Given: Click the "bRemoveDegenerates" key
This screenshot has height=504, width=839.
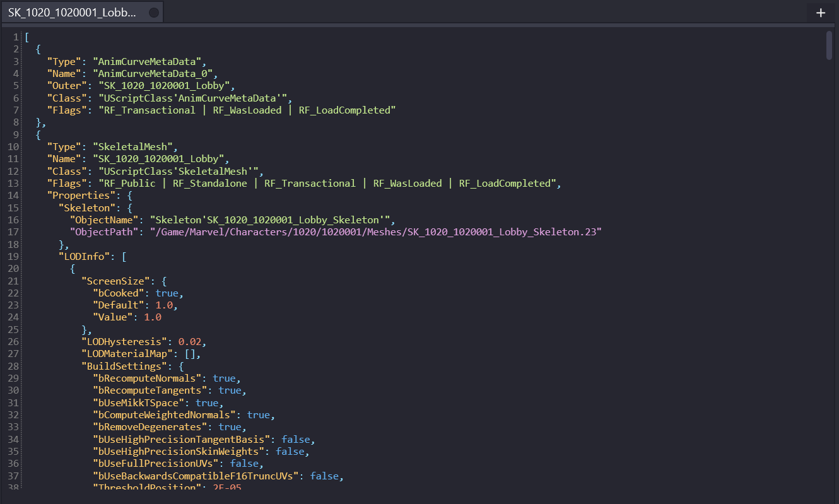Looking at the screenshot, I should [150, 427].
